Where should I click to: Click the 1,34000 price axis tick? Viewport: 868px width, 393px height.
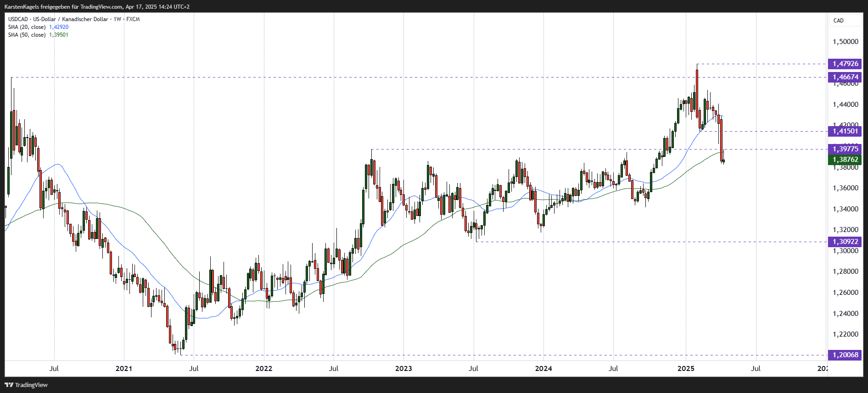click(x=846, y=209)
